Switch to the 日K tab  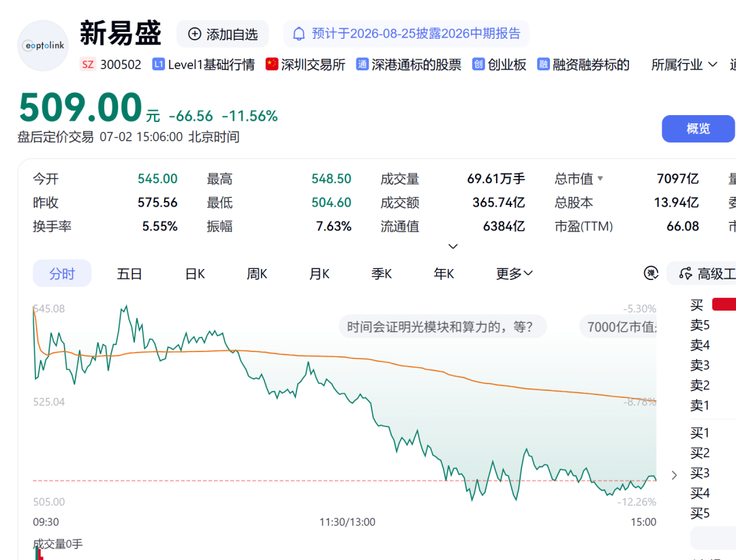pyautogui.click(x=195, y=274)
